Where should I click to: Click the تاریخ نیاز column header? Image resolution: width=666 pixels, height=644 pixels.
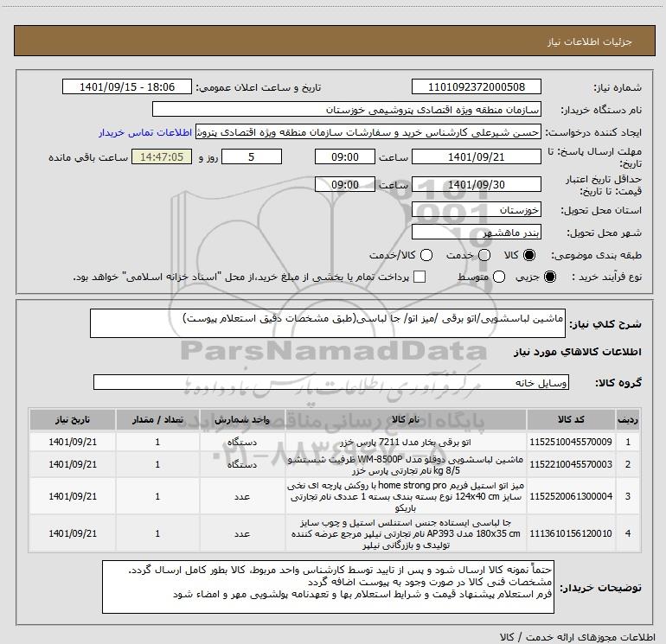point(73,420)
